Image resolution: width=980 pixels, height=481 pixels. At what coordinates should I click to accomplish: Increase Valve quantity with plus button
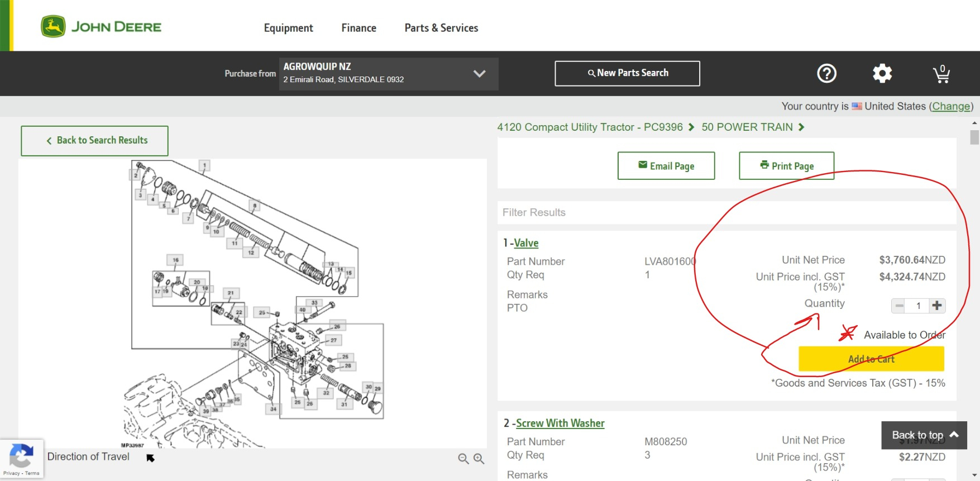(937, 306)
